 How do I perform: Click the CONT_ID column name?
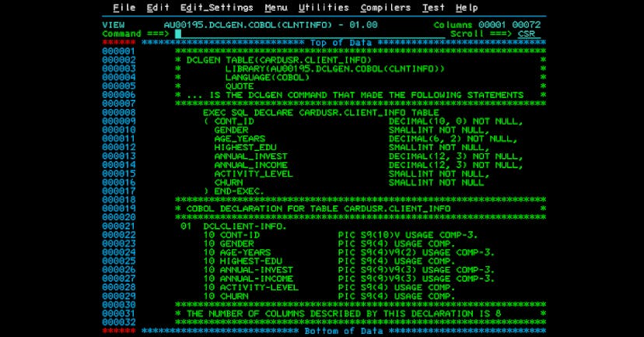tap(234, 121)
